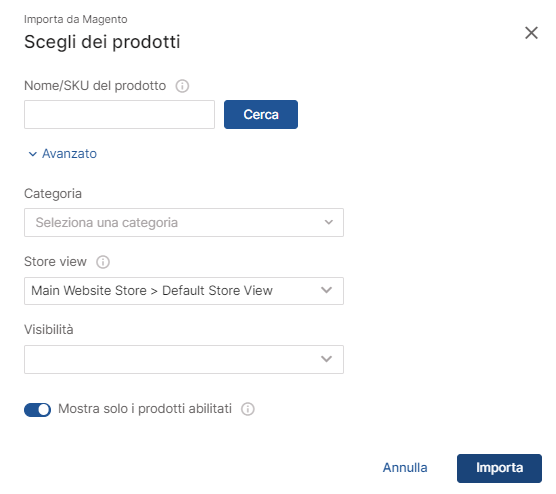Click the chevron icon left of Avanzato

point(33,154)
